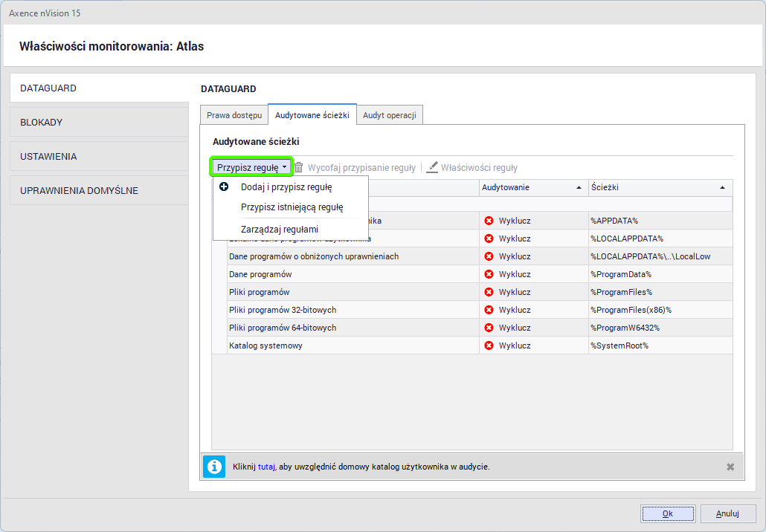Click the red exclude icon in the %ProgramFiles% row
766x532 pixels.
[489, 292]
